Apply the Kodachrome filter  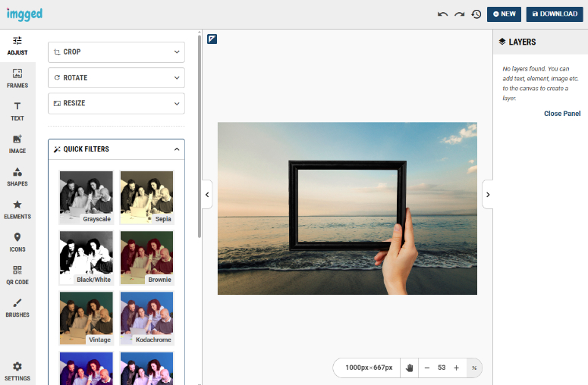[146, 318]
